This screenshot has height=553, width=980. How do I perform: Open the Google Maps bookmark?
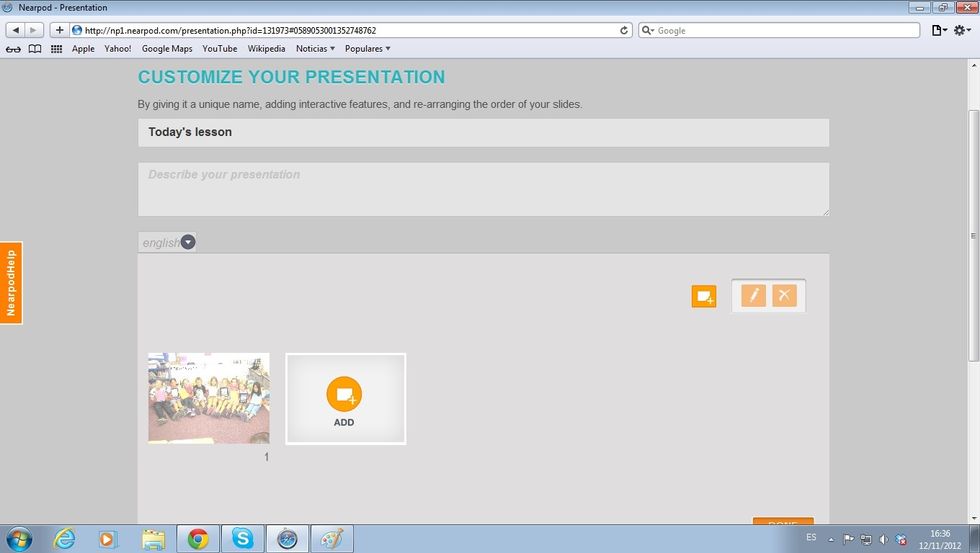coord(167,49)
